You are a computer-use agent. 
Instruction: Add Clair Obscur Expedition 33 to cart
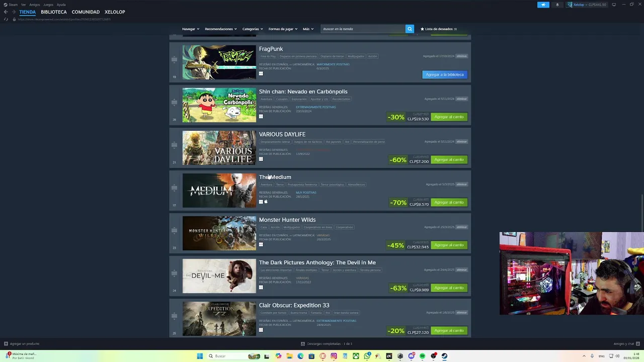pos(449,330)
